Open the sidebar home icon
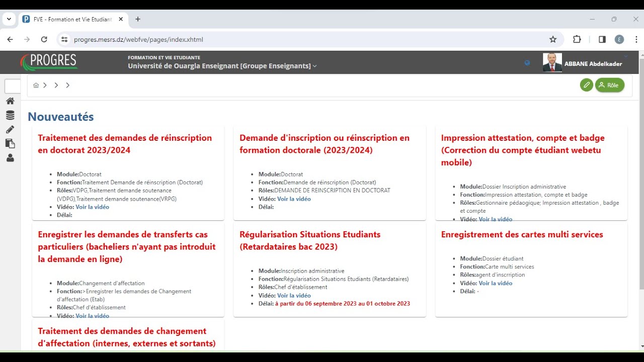The image size is (644, 362). tap(10, 101)
